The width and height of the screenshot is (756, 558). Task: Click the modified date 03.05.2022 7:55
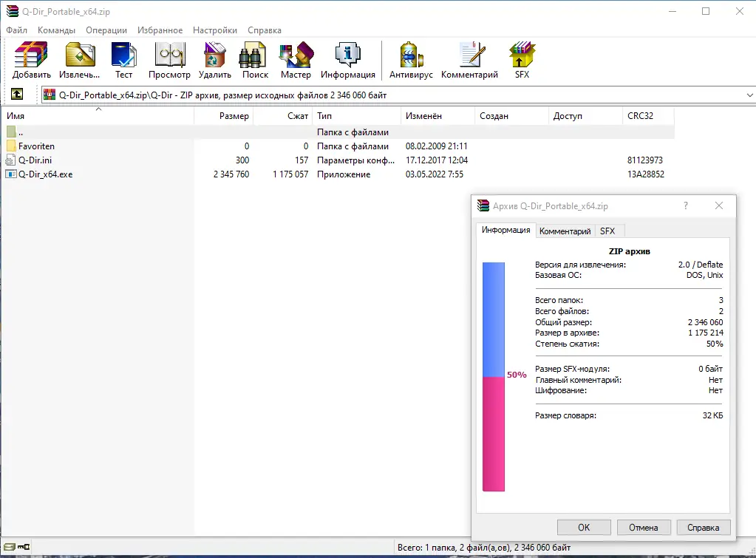point(435,174)
